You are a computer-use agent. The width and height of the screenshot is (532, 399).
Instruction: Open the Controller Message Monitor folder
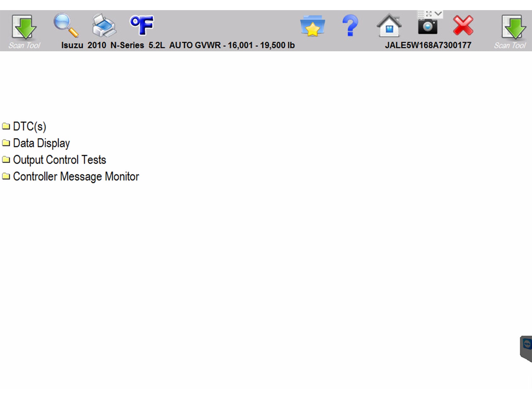[x=76, y=176]
